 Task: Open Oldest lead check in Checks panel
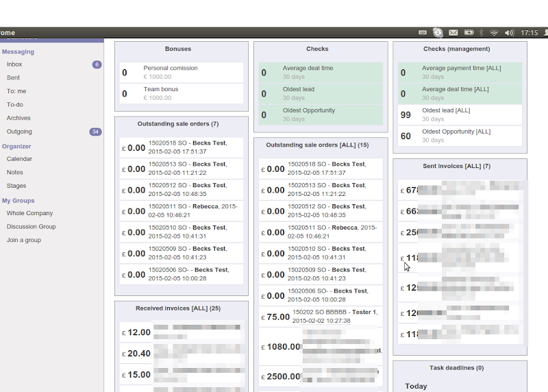click(x=321, y=93)
